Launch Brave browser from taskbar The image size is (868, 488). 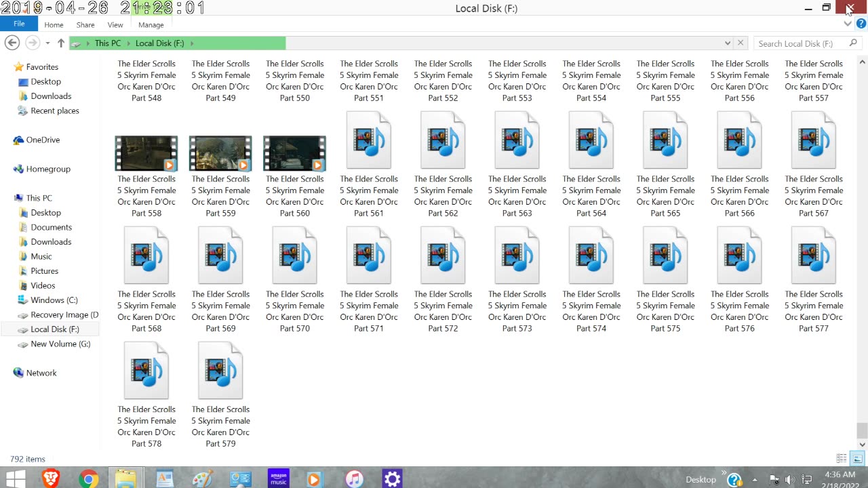coord(51,479)
